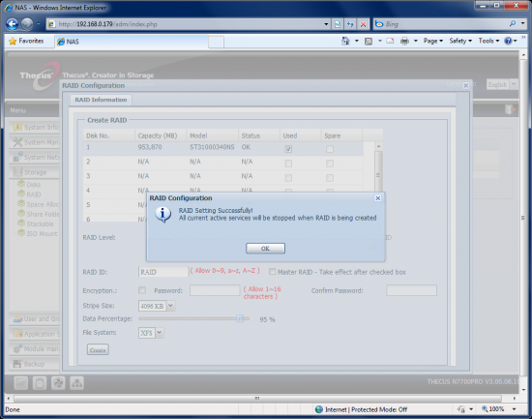The height and width of the screenshot is (419, 532).
Task: Toggle Spare checkbox for disk 2
Action: pyautogui.click(x=330, y=164)
